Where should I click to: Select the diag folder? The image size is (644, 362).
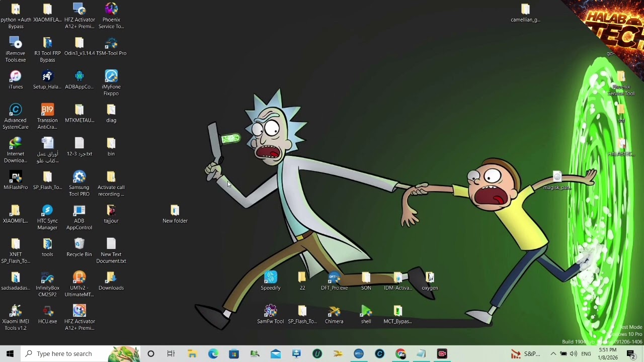click(x=111, y=113)
